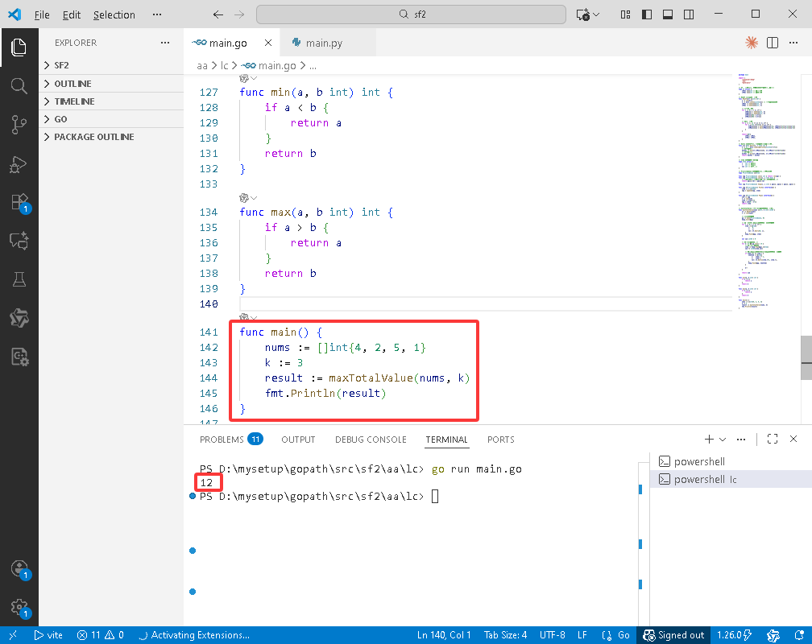The image size is (812, 644).
Task: Open the Source Control view
Action: click(19, 124)
